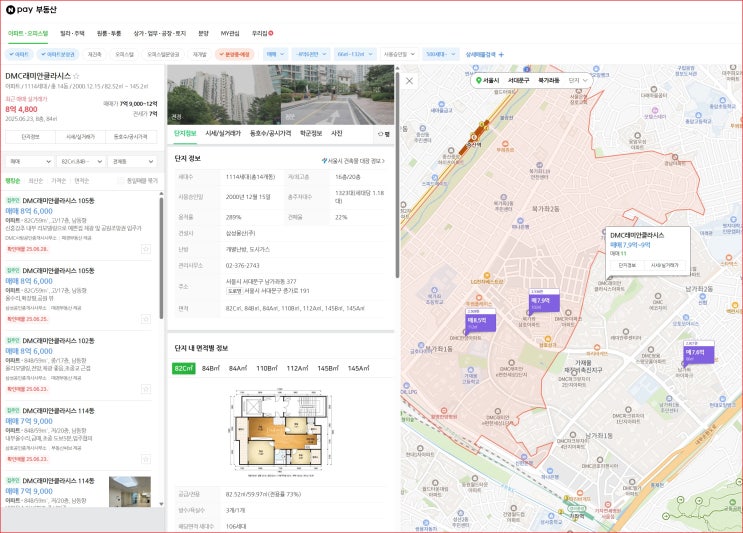Screen dimensions: 743x533
Task: Sort listings by 가격순
Action: 58,181
